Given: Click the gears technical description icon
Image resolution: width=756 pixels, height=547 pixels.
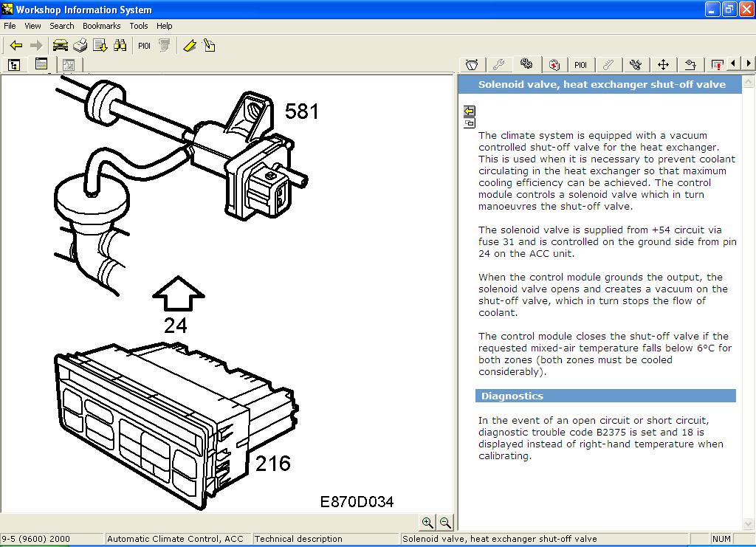Looking at the screenshot, I should pyautogui.click(x=526, y=64).
